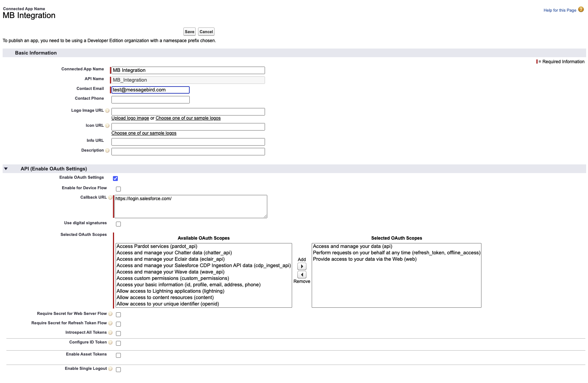Open help icon next to Icon URL

click(x=107, y=126)
